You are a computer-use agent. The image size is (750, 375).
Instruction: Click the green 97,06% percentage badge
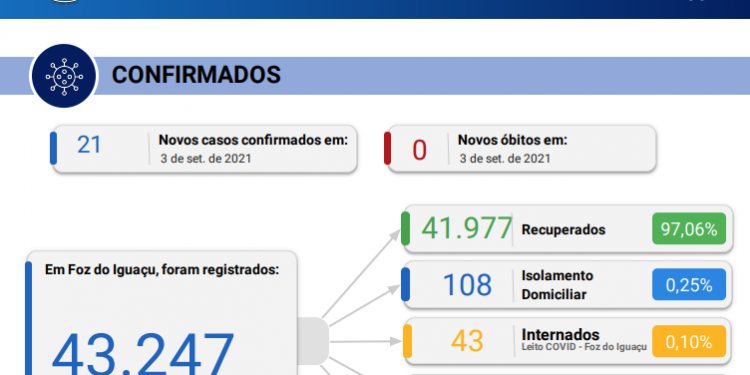pyautogui.click(x=689, y=229)
